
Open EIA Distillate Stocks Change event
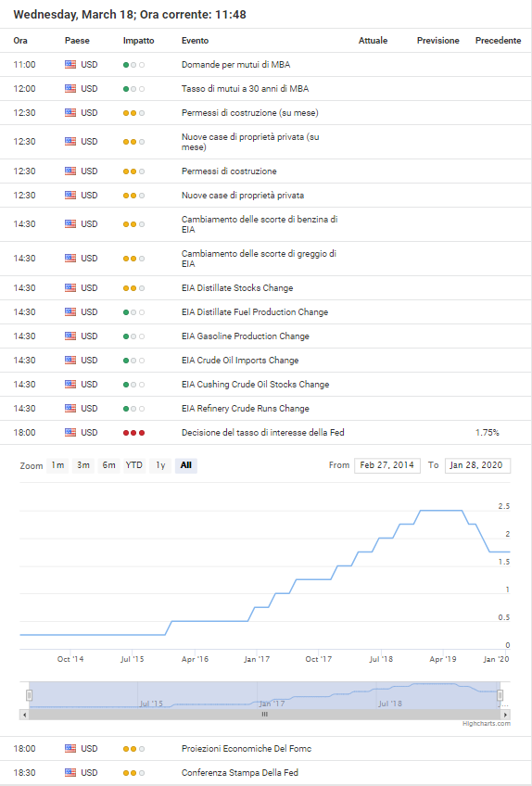[237, 287]
